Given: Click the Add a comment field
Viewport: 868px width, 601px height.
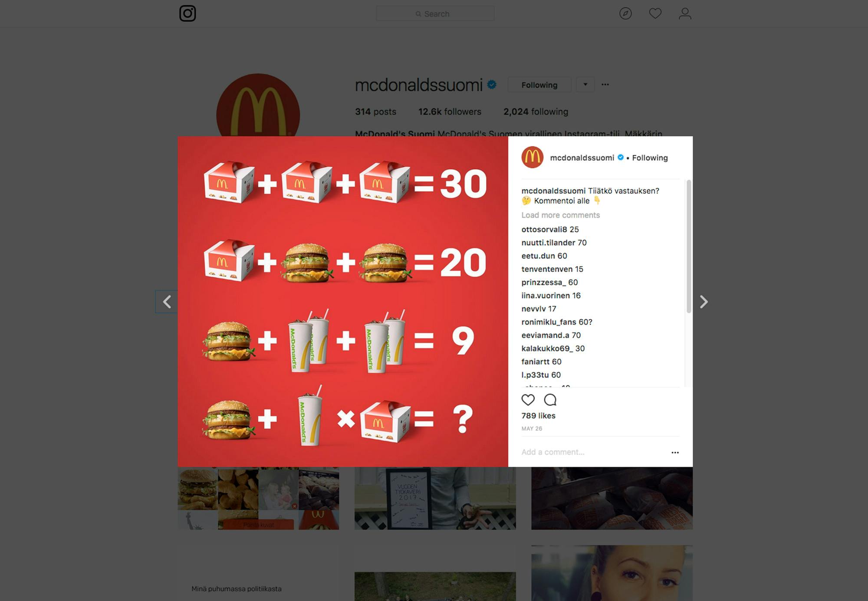Looking at the screenshot, I should click(594, 452).
